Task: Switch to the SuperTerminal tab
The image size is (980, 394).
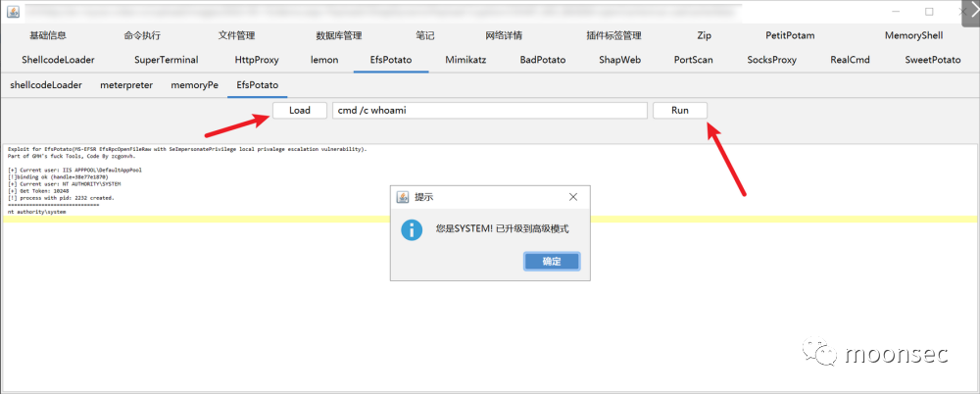Action: [x=167, y=60]
